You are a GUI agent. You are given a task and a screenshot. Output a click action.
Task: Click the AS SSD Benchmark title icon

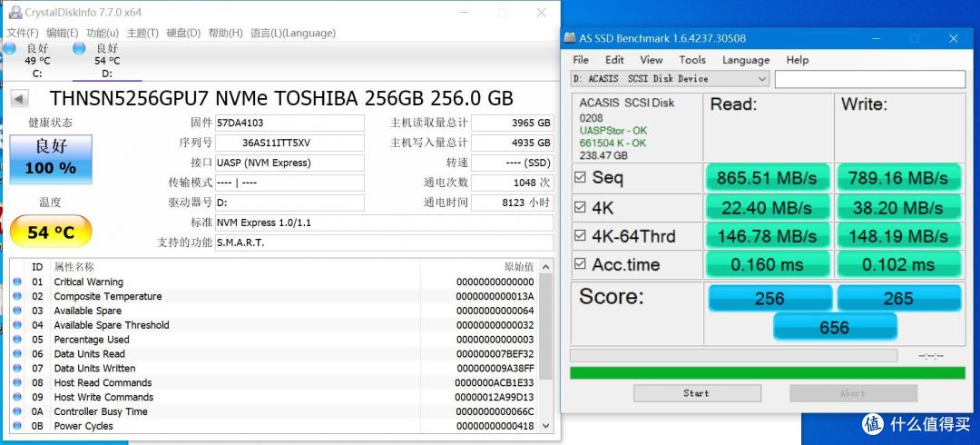pyautogui.click(x=569, y=38)
